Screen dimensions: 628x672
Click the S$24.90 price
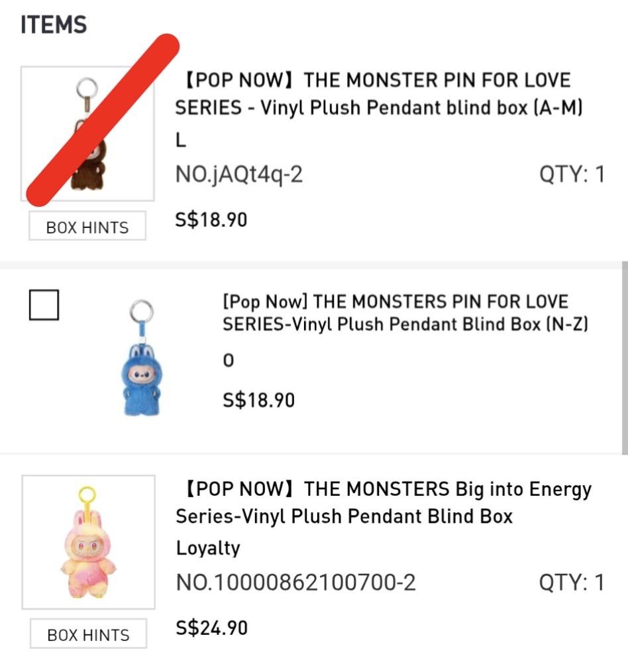tap(211, 627)
